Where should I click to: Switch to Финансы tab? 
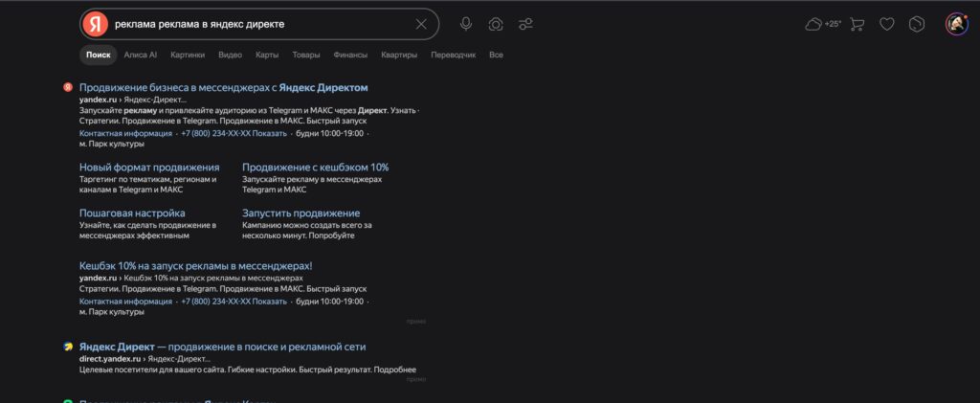[x=350, y=55]
